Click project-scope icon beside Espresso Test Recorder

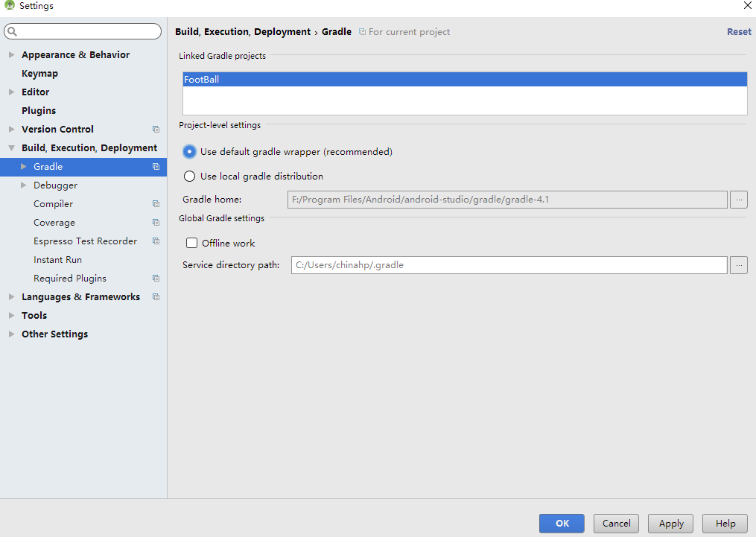(156, 241)
